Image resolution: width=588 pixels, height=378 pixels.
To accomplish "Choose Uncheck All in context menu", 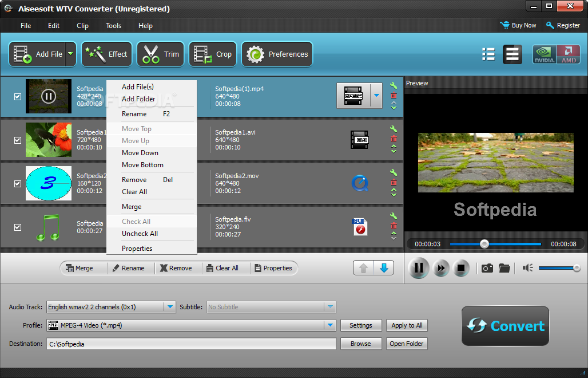I will [x=152, y=234].
